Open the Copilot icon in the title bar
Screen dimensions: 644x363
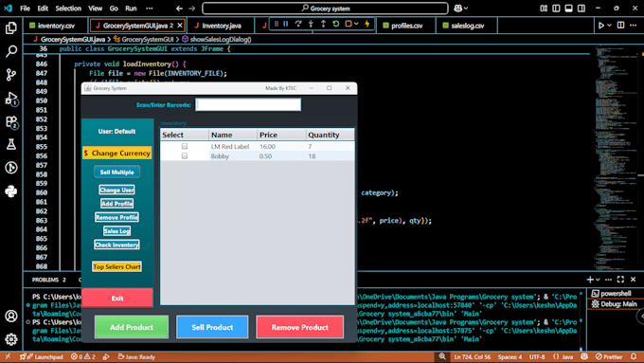pos(457,9)
